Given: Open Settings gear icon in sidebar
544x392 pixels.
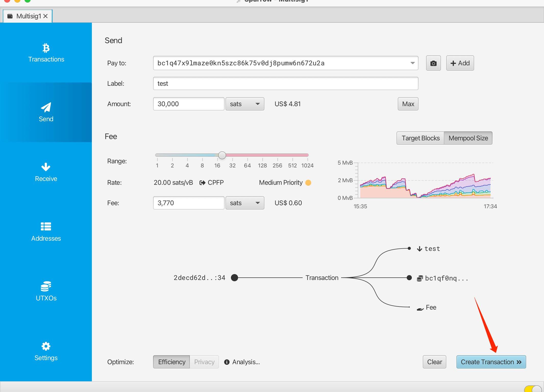Looking at the screenshot, I should tap(46, 346).
